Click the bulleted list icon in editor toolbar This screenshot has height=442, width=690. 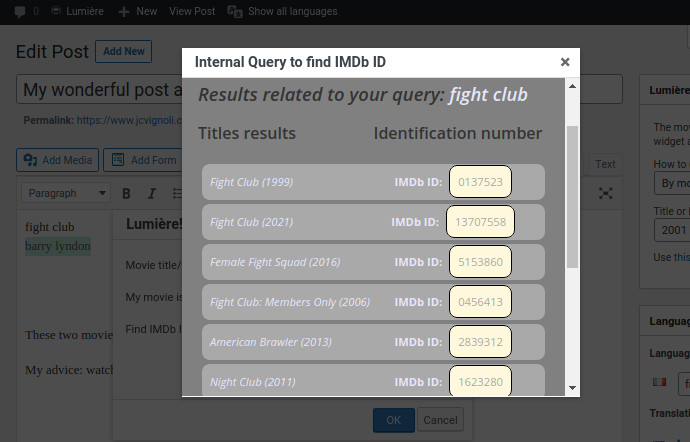tap(177, 193)
